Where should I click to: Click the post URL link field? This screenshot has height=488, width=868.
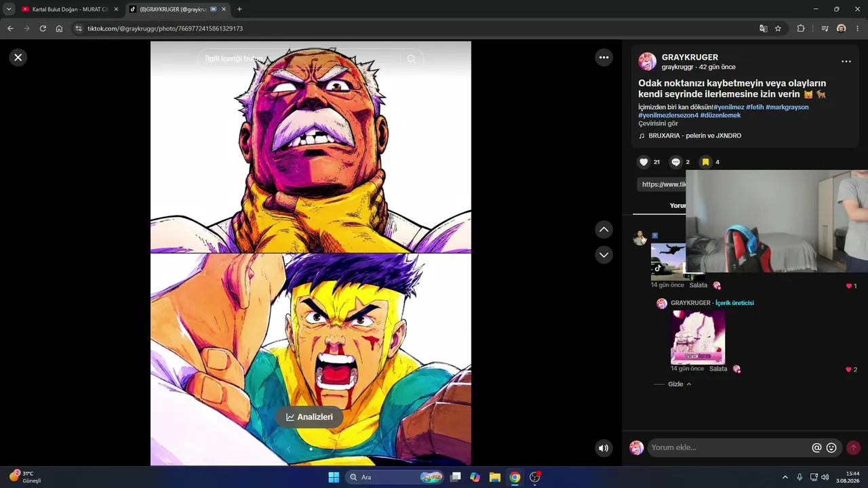(663, 184)
